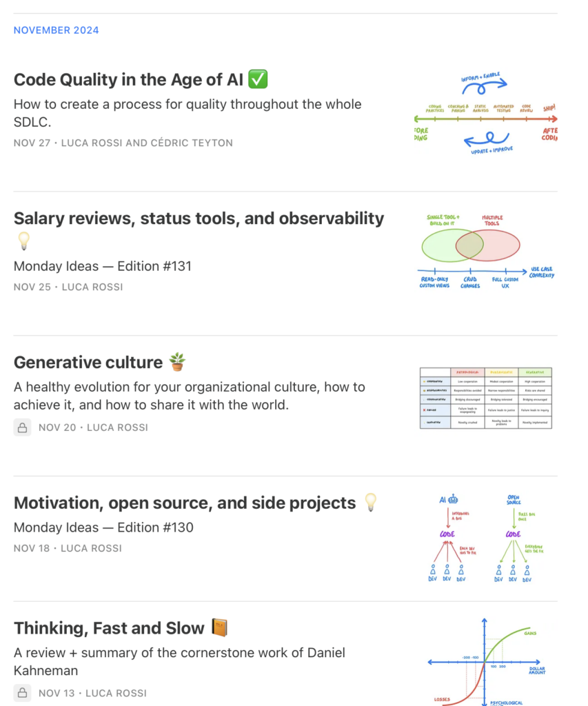Click Monday Ideas — Edition #130 subtitle
588x706 pixels.
point(103,527)
